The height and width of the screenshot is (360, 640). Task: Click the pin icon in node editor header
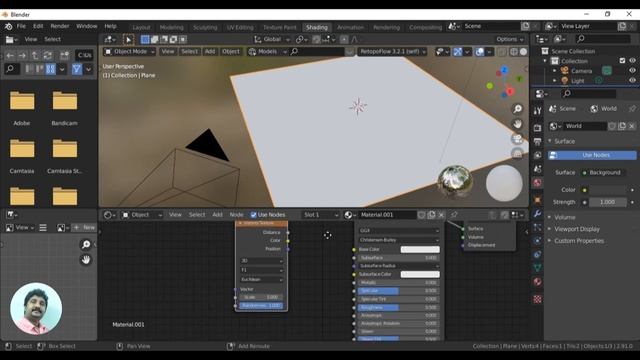[454, 215]
